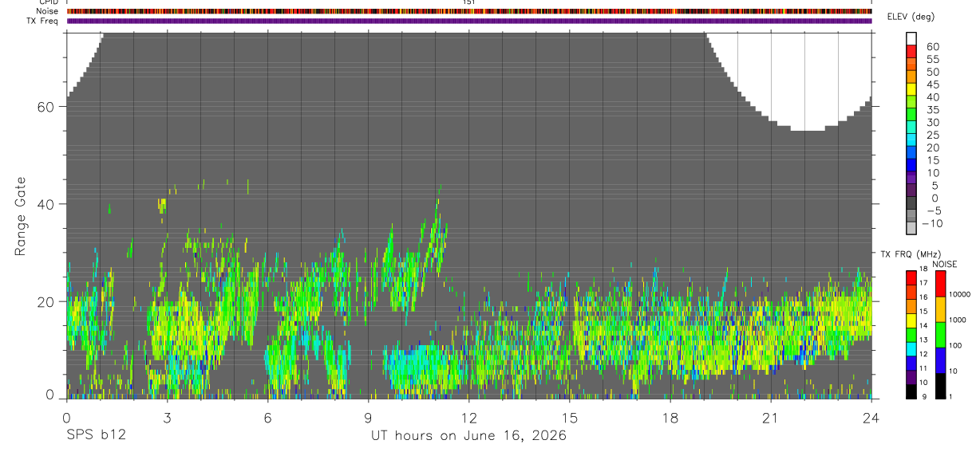The image size is (980, 452).
Task: Click the Noise strip at the top
Action: (x=469, y=11)
